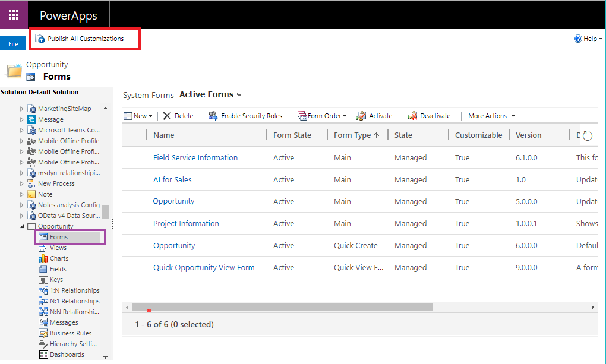The image size is (606, 364).
Task: Click the 1:N Relationships icon
Action: [43, 290]
